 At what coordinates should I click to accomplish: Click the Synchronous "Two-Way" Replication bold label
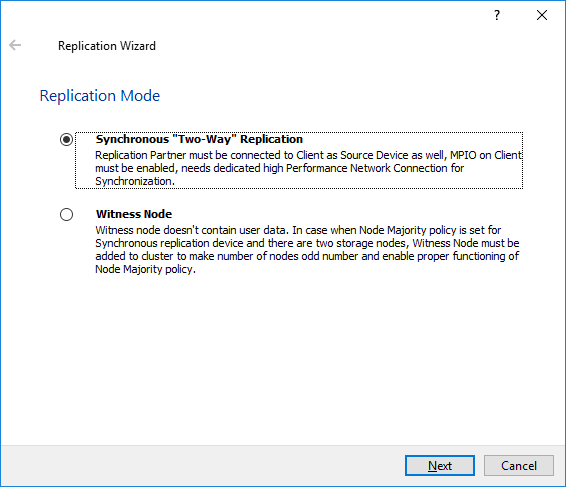click(199, 139)
